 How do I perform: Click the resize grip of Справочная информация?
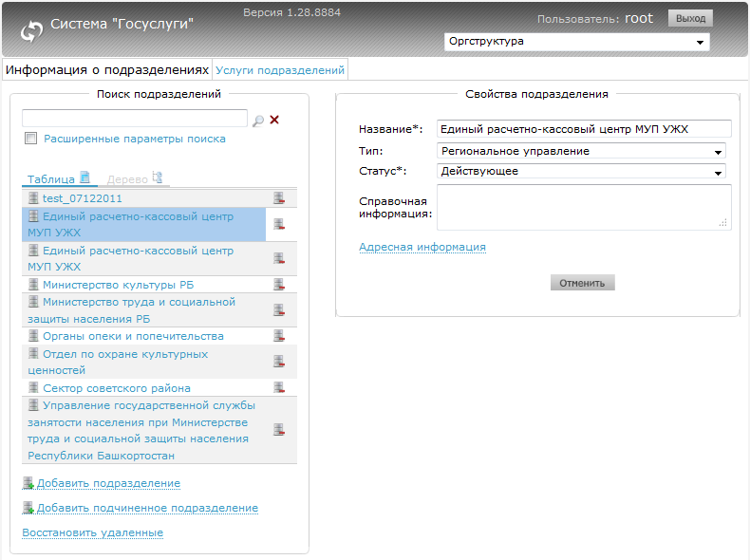tap(723, 223)
